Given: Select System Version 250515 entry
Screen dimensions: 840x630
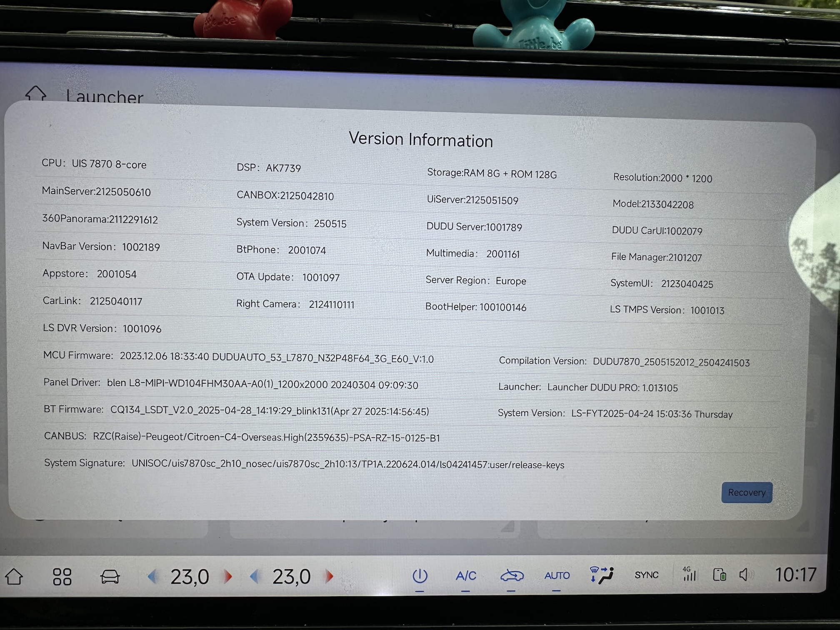Looking at the screenshot, I should (291, 223).
